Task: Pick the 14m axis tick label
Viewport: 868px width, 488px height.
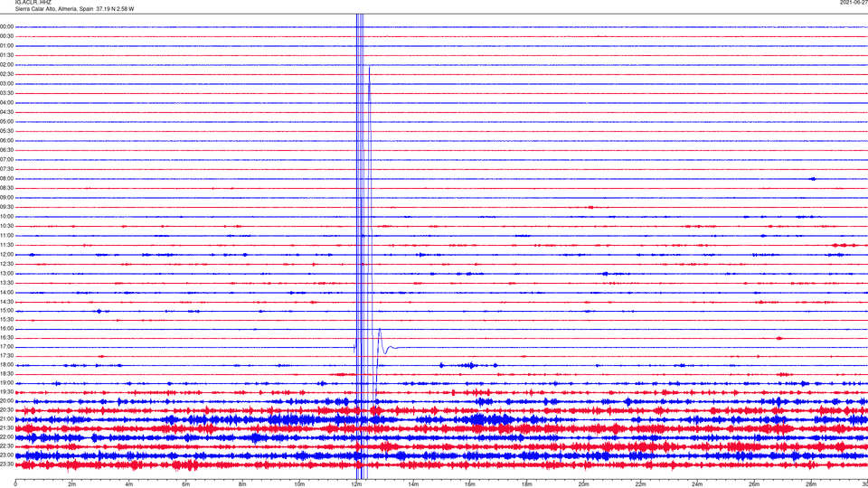Action: tap(413, 484)
